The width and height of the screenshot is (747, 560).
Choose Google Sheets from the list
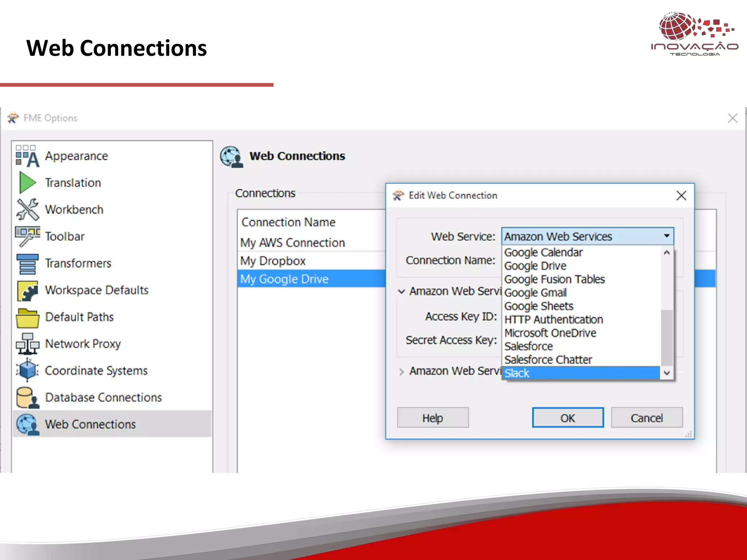(581, 306)
